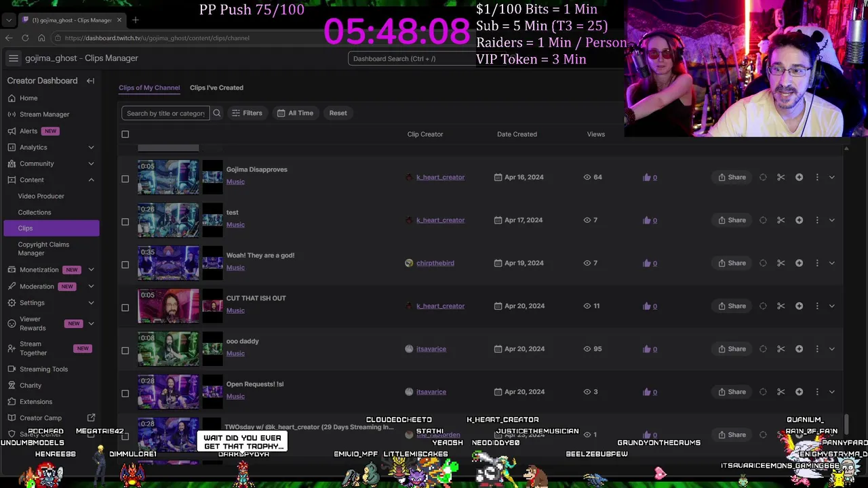The width and height of the screenshot is (868, 488).
Task: Open k_heart_creator link on Gojima Disapproves row
Action: pos(440,177)
